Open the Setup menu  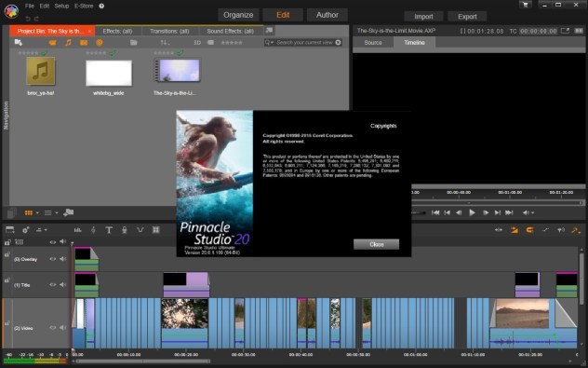61,6
